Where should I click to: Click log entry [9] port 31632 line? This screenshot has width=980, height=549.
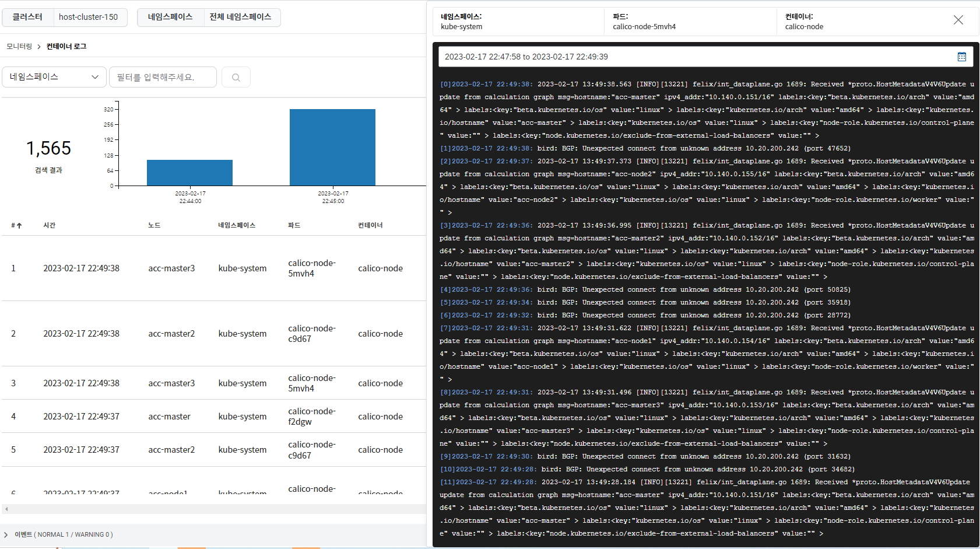click(645, 456)
